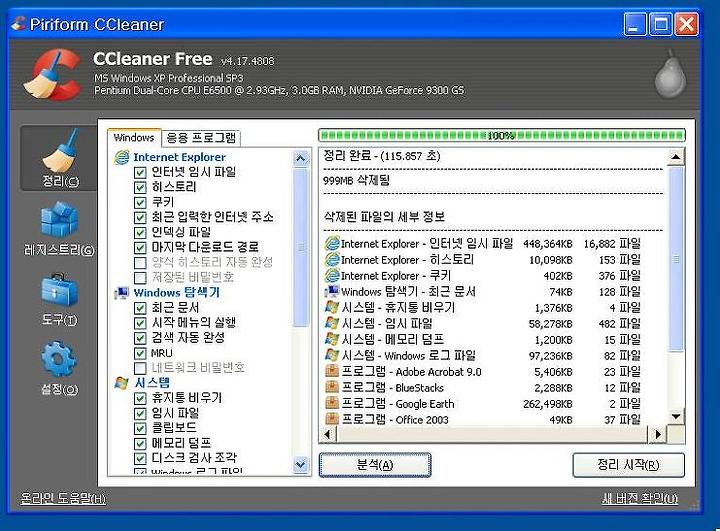The width and height of the screenshot is (720, 531).
Task: Click the results pane scroll-up arrow
Action: [x=676, y=157]
